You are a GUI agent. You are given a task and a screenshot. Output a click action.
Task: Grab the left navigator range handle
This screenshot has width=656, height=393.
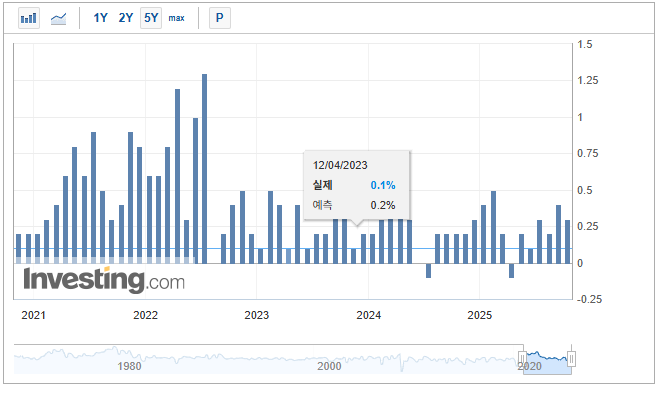pyautogui.click(x=523, y=359)
